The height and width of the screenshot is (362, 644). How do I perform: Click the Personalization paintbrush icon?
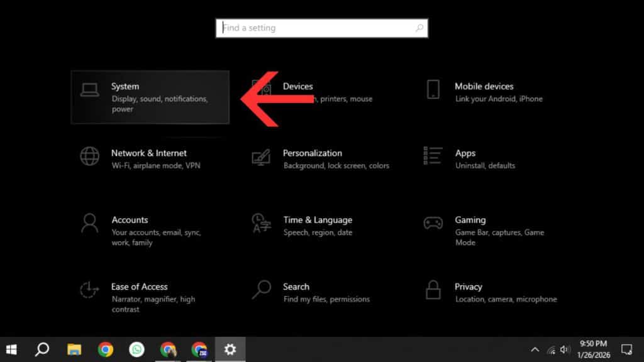coord(261,156)
